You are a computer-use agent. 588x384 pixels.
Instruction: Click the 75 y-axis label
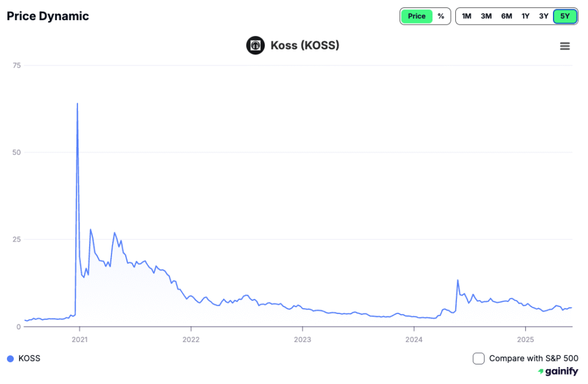pyautogui.click(x=17, y=65)
